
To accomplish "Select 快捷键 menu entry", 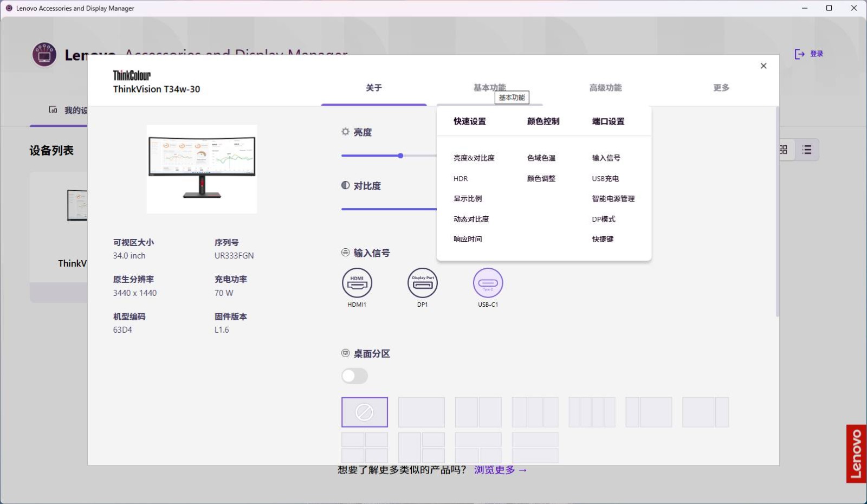I will pos(603,240).
